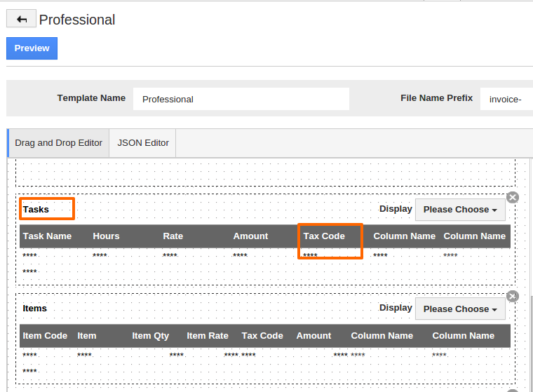Click the Item Qty column header
Screen dimensions: 533x392
150,336
